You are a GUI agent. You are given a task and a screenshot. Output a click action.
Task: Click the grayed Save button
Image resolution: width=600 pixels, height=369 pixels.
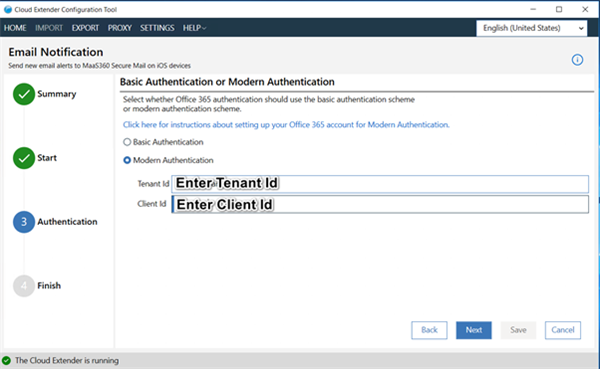pos(518,330)
